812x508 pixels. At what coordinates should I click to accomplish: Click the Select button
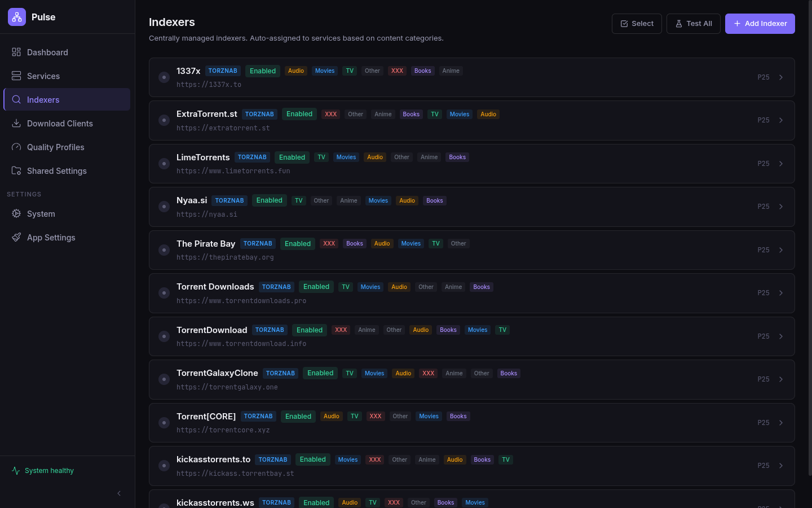tap(637, 24)
